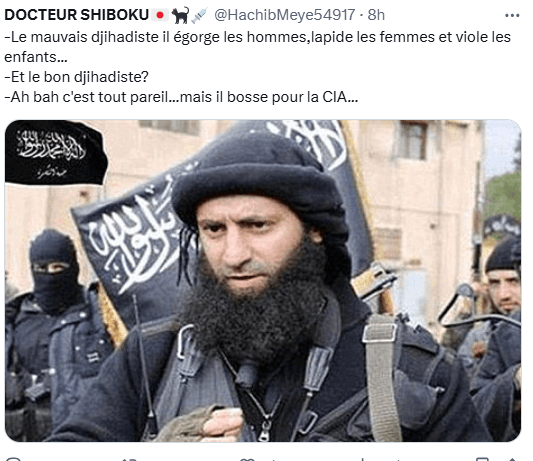Screen dimensions: 533x461
Task: Click the syringe emoji beside the name
Action: coord(199,16)
